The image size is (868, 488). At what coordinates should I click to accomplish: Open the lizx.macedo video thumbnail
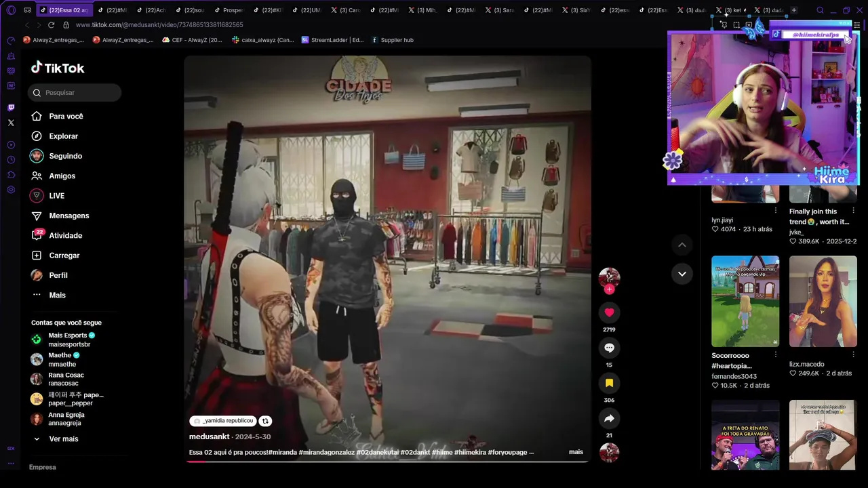(823, 302)
